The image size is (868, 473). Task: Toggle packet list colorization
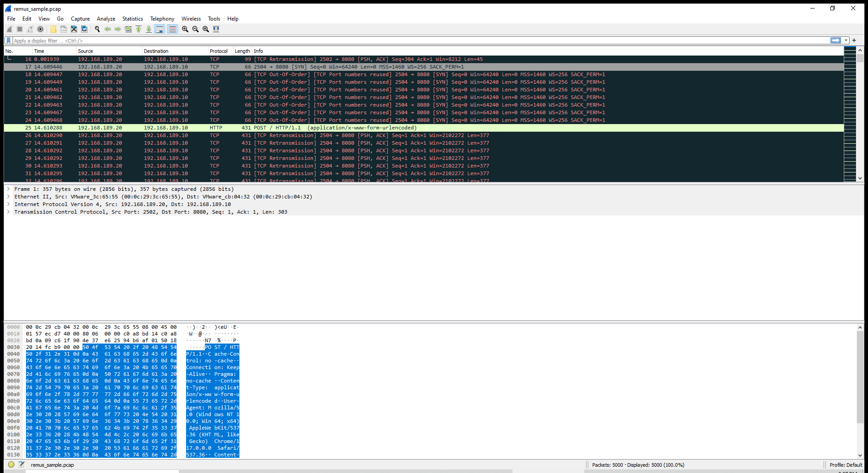point(173,29)
